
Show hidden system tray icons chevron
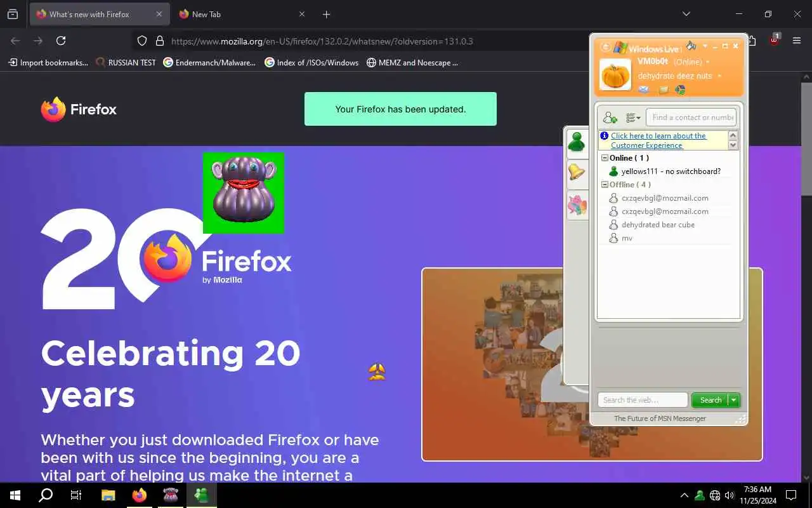click(x=684, y=495)
